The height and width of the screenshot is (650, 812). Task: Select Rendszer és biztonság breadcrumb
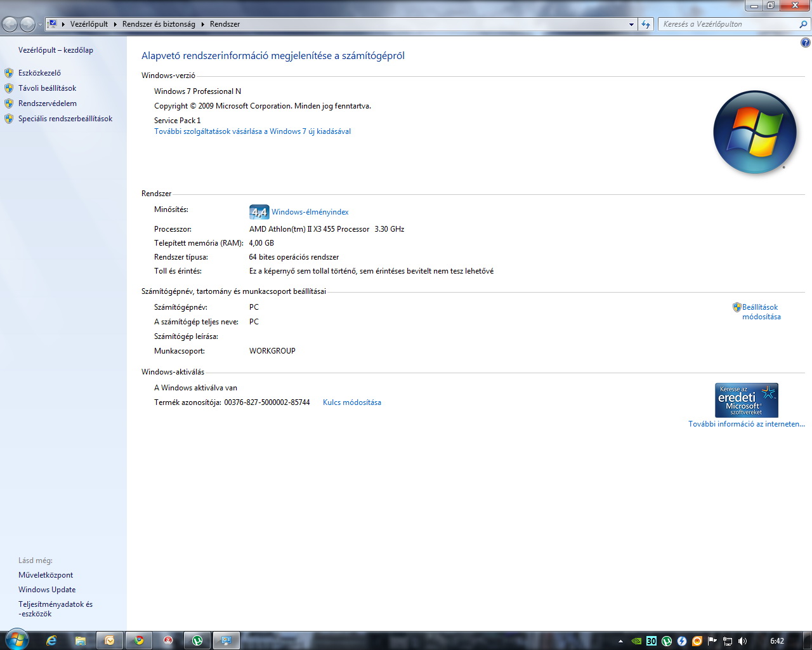pos(159,24)
